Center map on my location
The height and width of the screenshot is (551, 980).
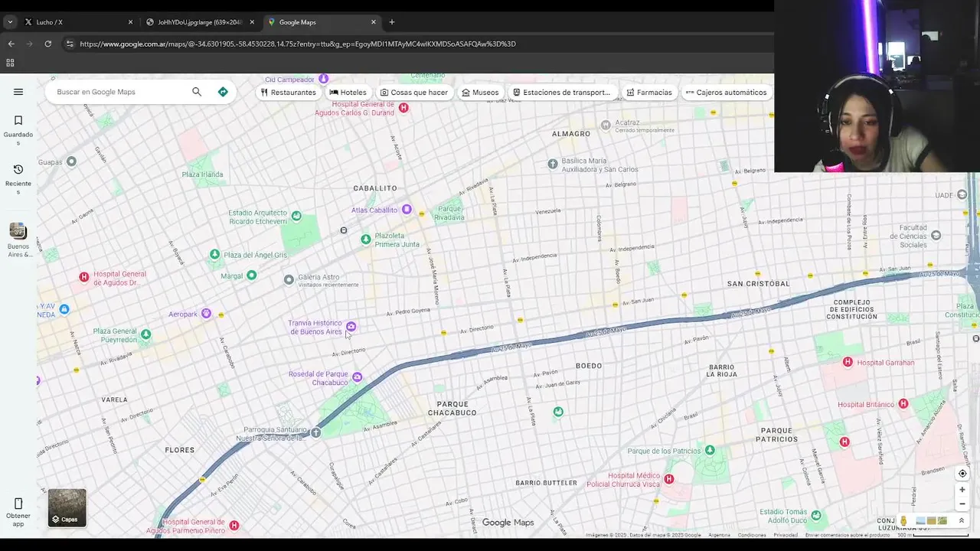pos(962,474)
